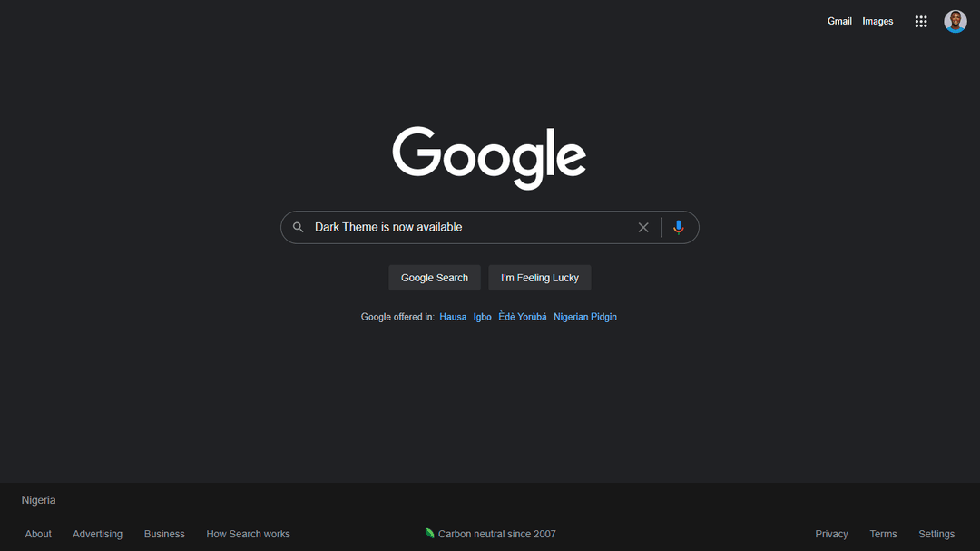Open the Advertising footer link
Image resolution: width=980 pixels, height=551 pixels.
pyautogui.click(x=97, y=534)
